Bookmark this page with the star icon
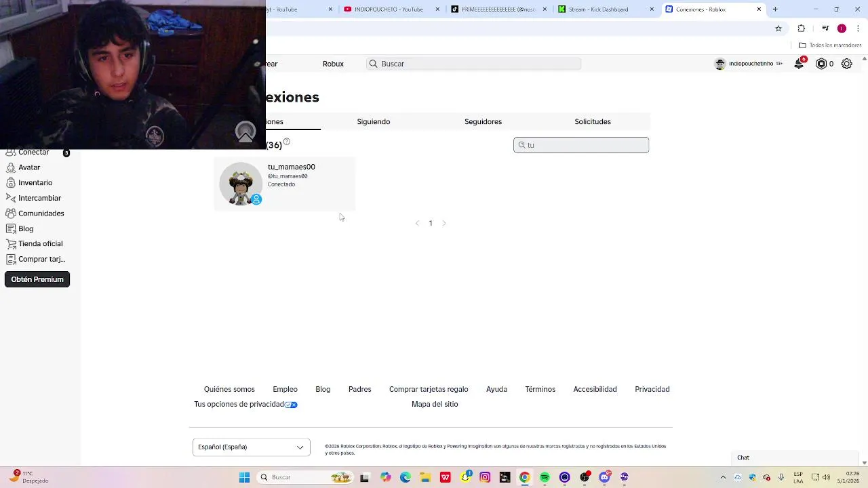Screen dimensions: 868x488 (x=778, y=28)
